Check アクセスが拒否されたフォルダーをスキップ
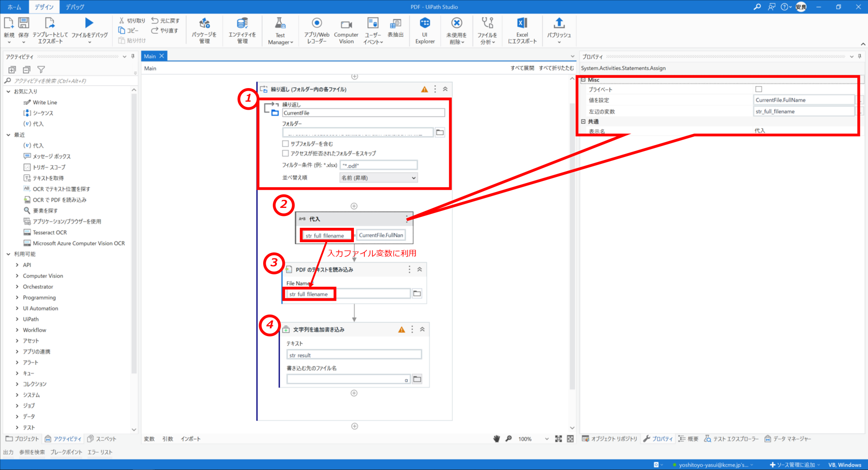This screenshot has width=868, height=470. [x=286, y=153]
